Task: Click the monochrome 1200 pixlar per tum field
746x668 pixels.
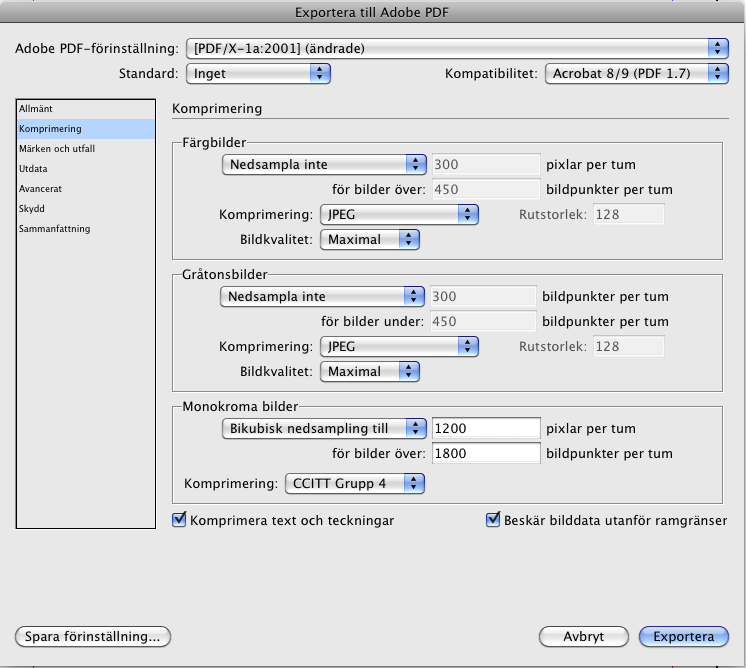Action: tap(486, 428)
